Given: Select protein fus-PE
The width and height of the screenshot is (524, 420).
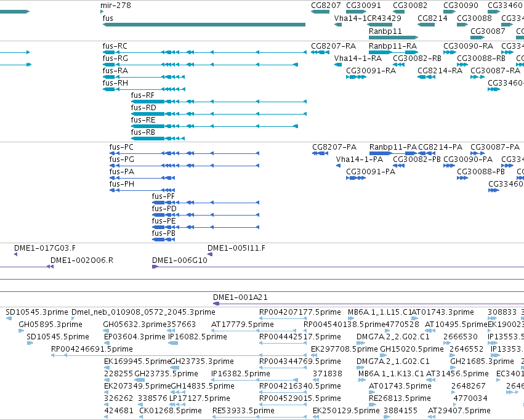Looking at the screenshot, I should [206, 227].
